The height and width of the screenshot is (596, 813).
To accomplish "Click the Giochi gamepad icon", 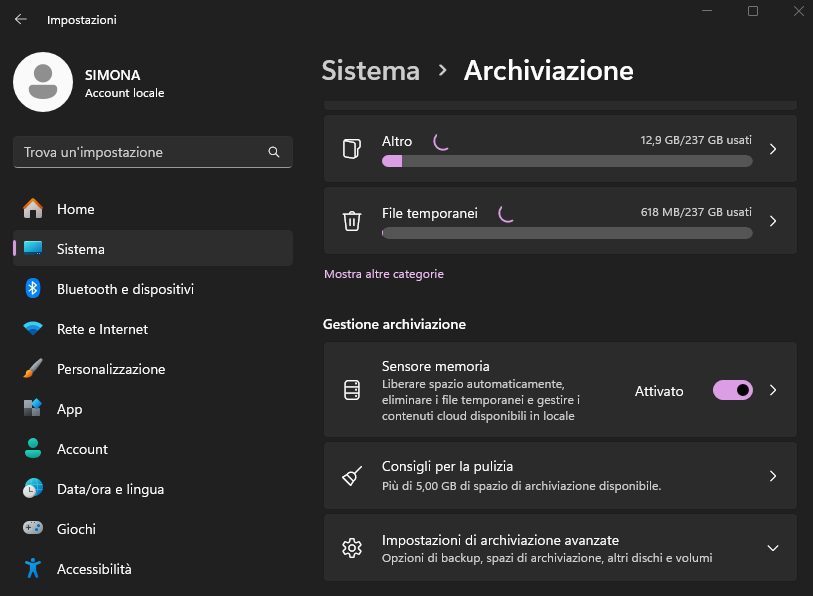I will pyautogui.click(x=33, y=528).
